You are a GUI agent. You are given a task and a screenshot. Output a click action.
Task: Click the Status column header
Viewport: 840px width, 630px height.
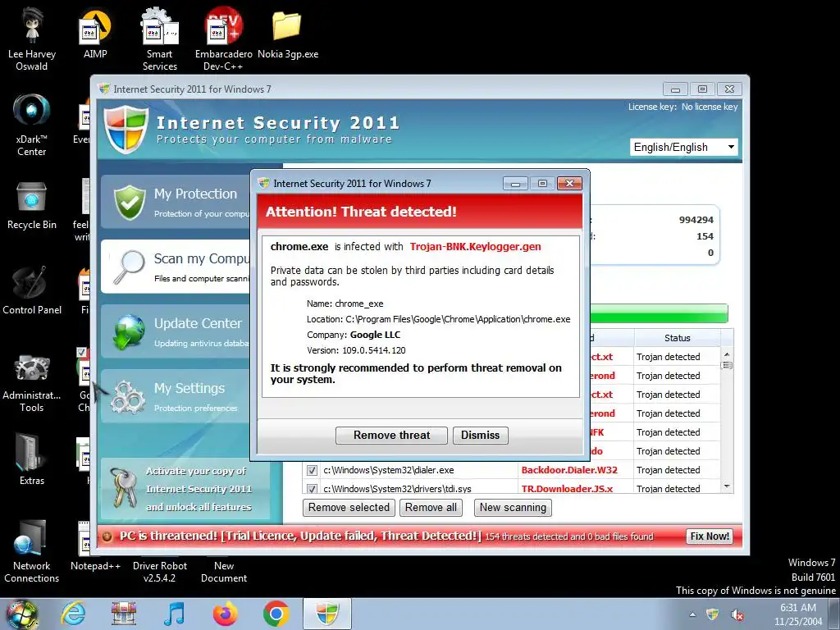pyautogui.click(x=677, y=338)
